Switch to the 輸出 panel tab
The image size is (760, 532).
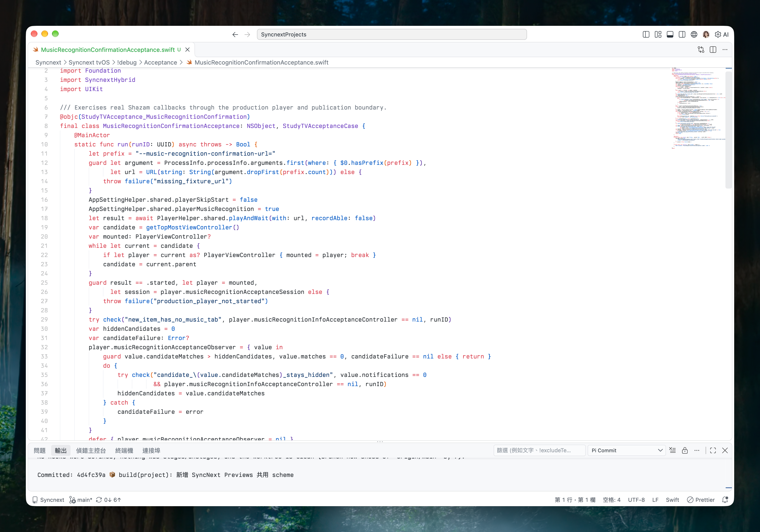tap(61, 451)
